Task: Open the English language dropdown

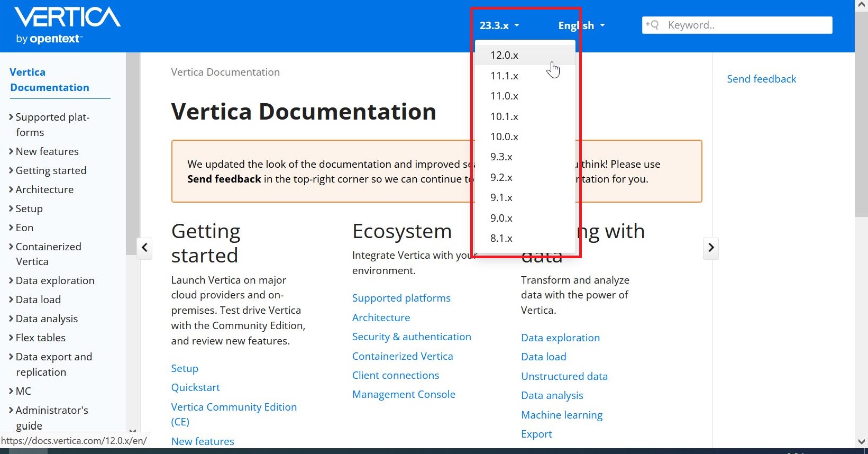Action: (581, 25)
